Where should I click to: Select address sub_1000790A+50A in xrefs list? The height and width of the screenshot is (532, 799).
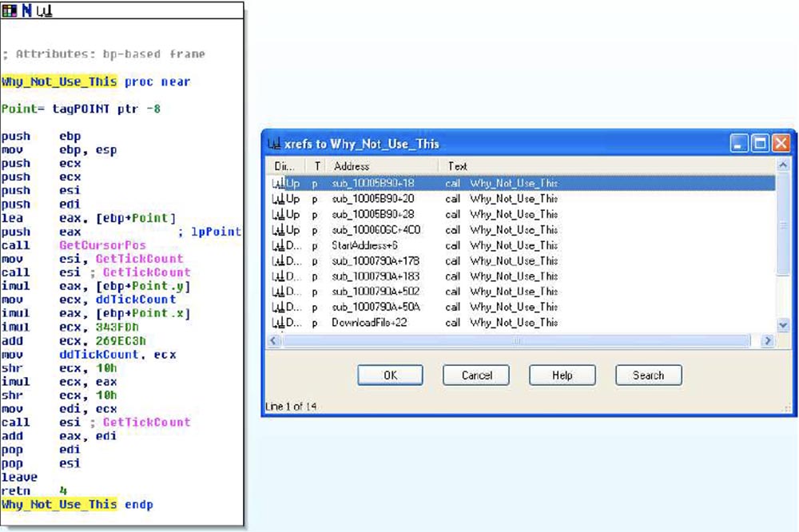376,307
